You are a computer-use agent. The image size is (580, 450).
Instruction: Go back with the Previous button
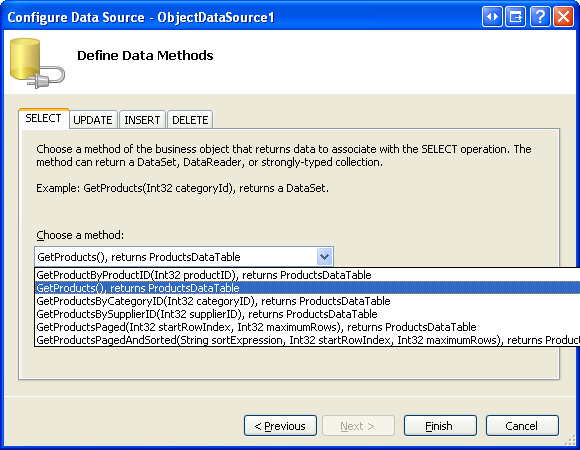coord(280,426)
